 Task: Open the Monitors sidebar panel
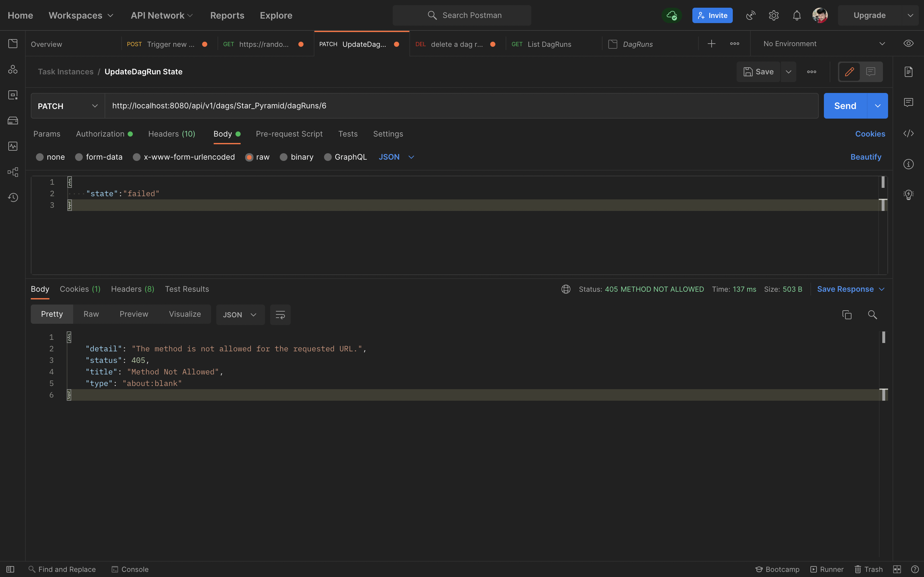13,146
